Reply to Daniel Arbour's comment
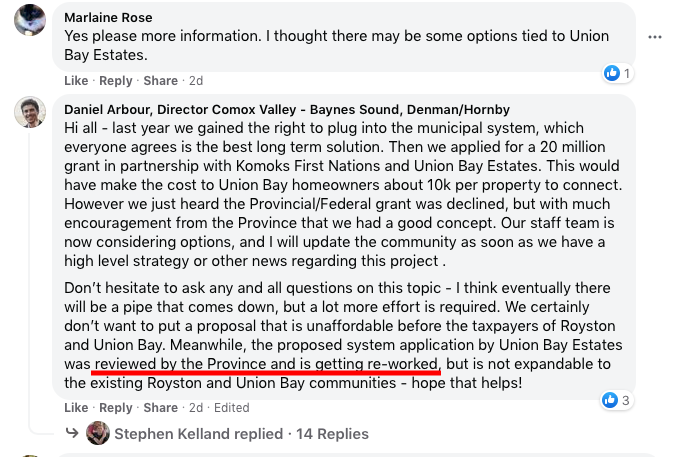This screenshot has width=675, height=457. coord(116,408)
